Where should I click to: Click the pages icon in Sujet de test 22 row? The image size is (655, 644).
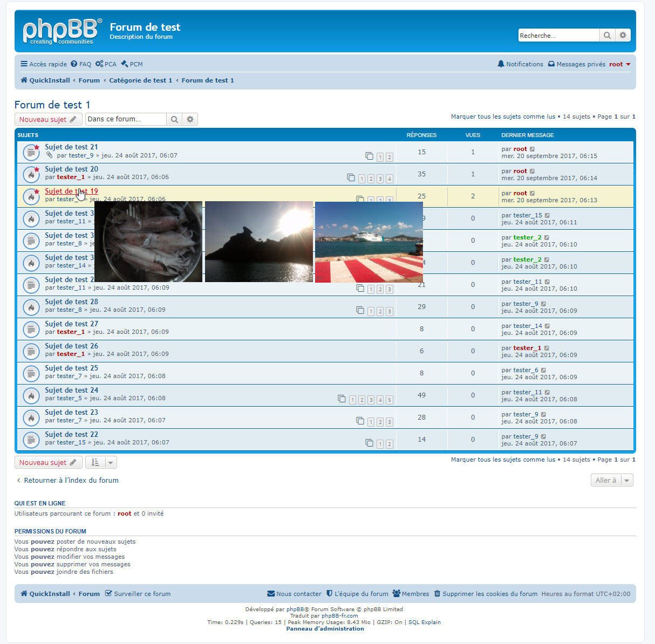(369, 443)
